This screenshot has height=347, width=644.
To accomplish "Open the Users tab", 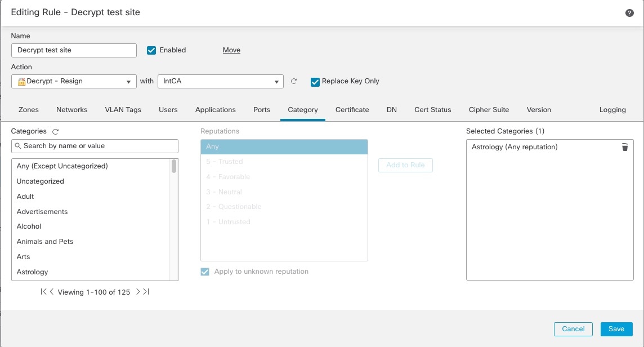I will click(168, 110).
